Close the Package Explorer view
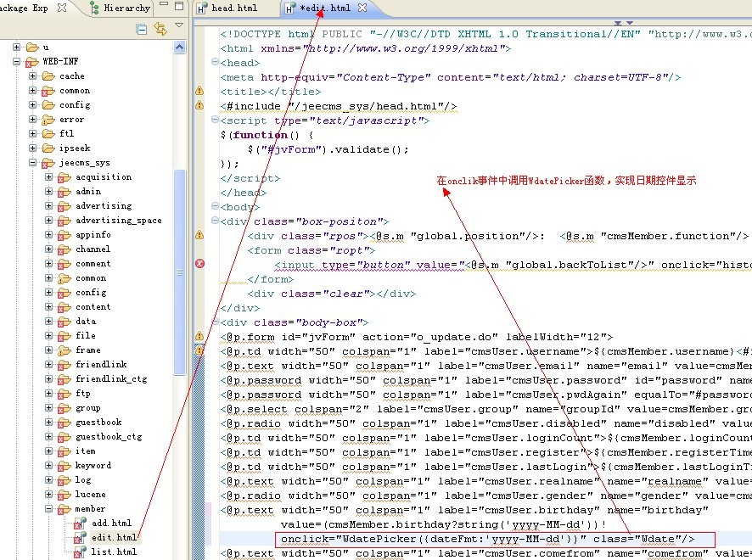752x560 pixels. (x=62, y=8)
